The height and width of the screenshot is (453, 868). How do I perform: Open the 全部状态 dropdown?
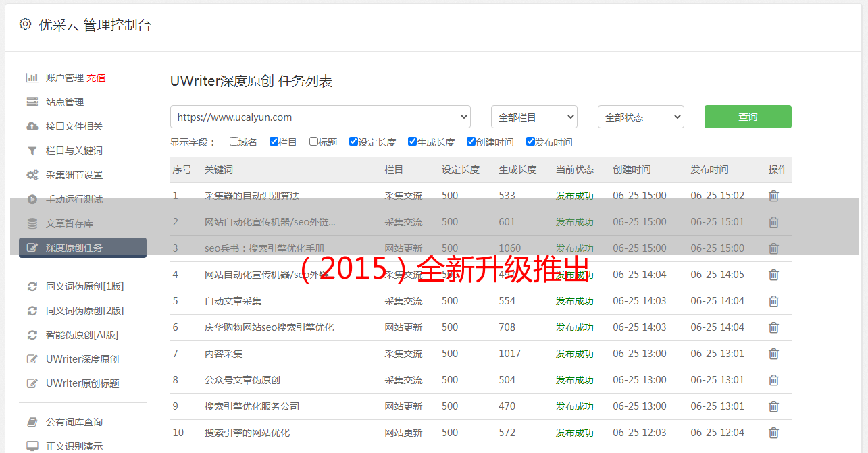click(x=641, y=117)
